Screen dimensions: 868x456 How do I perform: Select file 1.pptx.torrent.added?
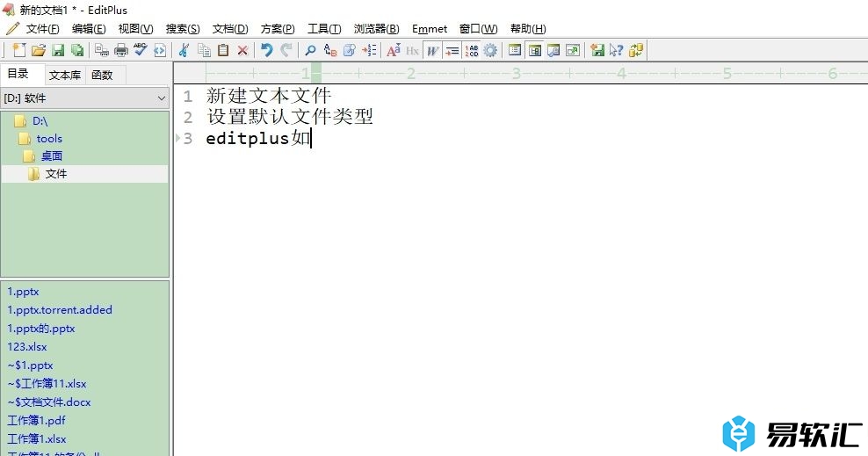coord(60,310)
